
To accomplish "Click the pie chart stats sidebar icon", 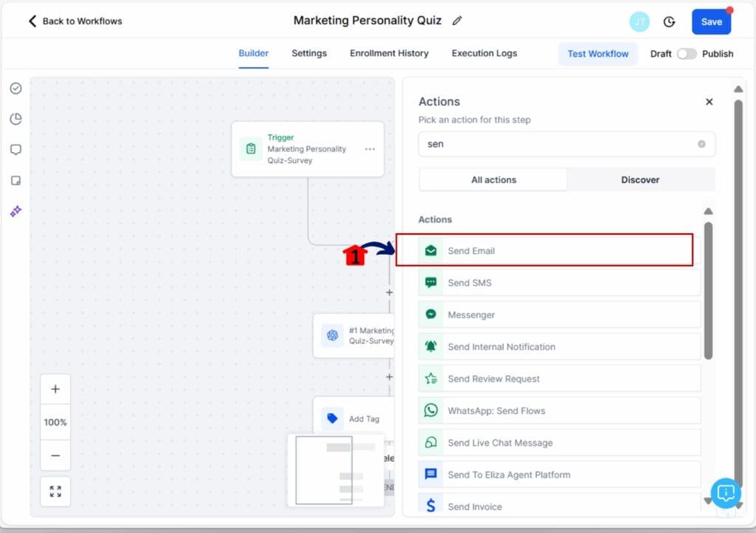I will click(16, 119).
